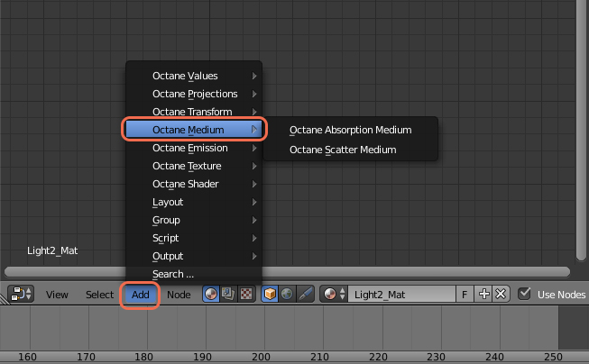Choose Octane Scatter Medium

[343, 150]
